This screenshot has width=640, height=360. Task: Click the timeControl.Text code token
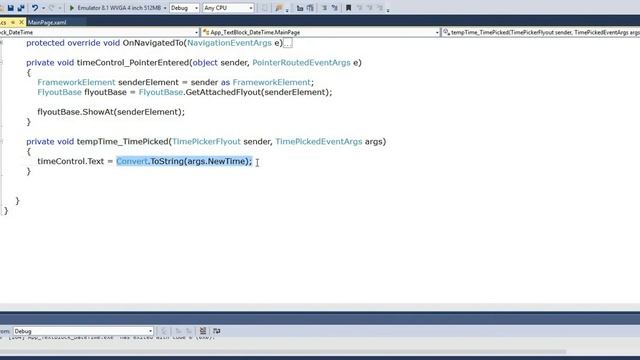(x=71, y=161)
